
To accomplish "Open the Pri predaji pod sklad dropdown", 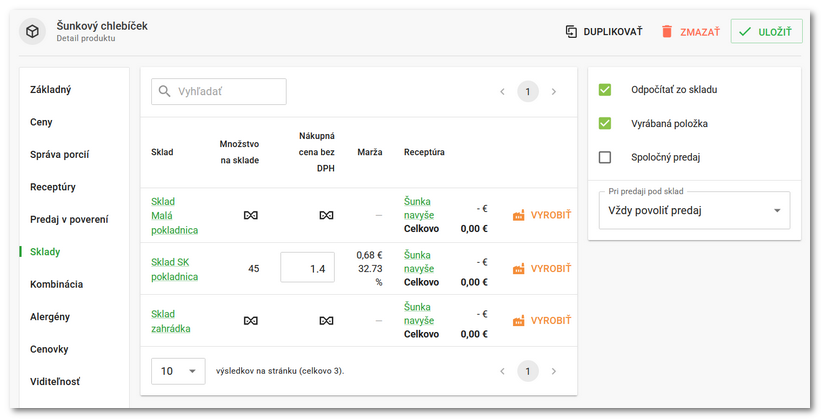I will [x=694, y=211].
